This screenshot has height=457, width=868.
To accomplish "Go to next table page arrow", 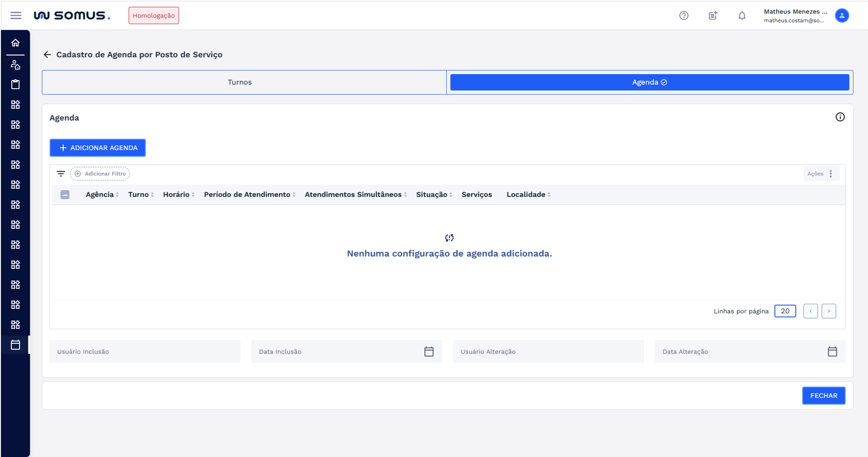I will 828,311.
